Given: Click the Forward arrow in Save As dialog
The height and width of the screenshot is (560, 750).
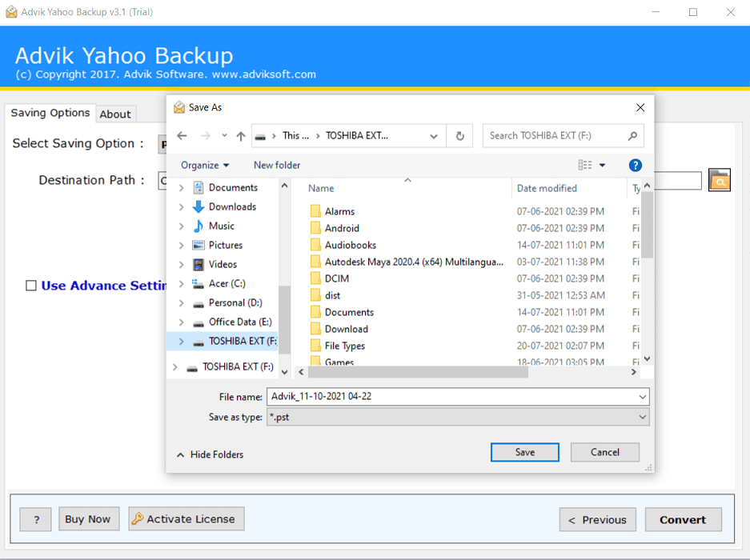Looking at the screenshot, I should pos(205,136).
